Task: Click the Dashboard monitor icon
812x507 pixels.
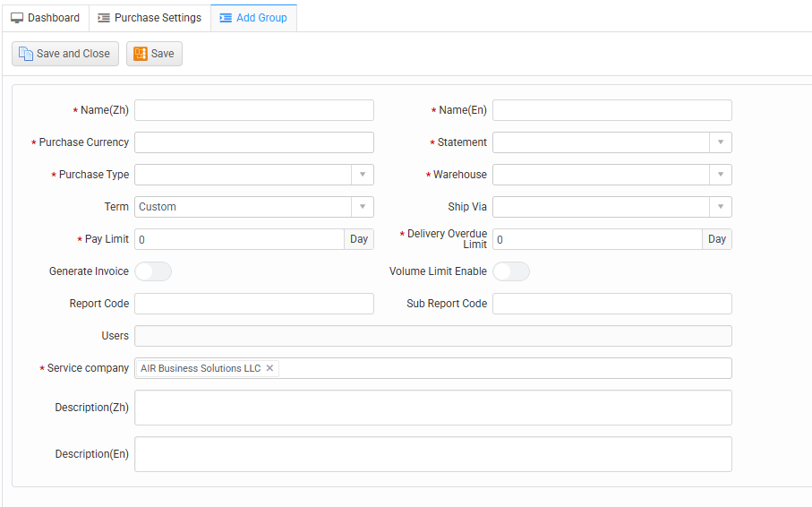Action: pos(17,18)
